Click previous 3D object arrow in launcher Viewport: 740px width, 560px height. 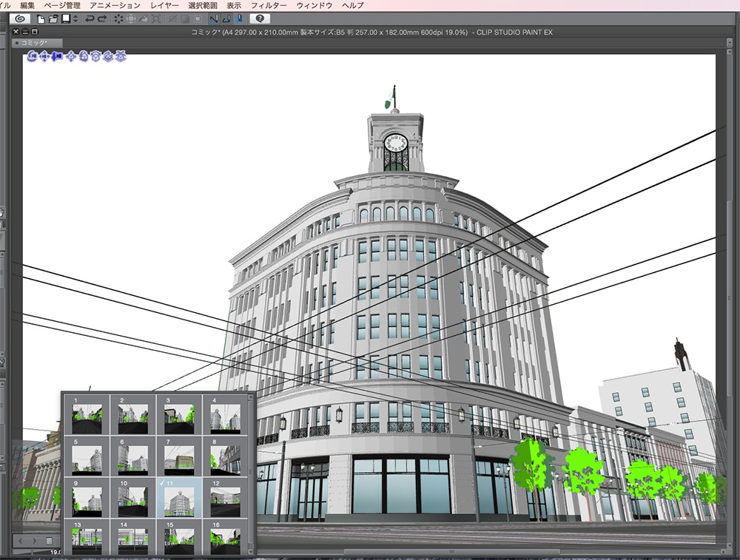coord(21,541)
